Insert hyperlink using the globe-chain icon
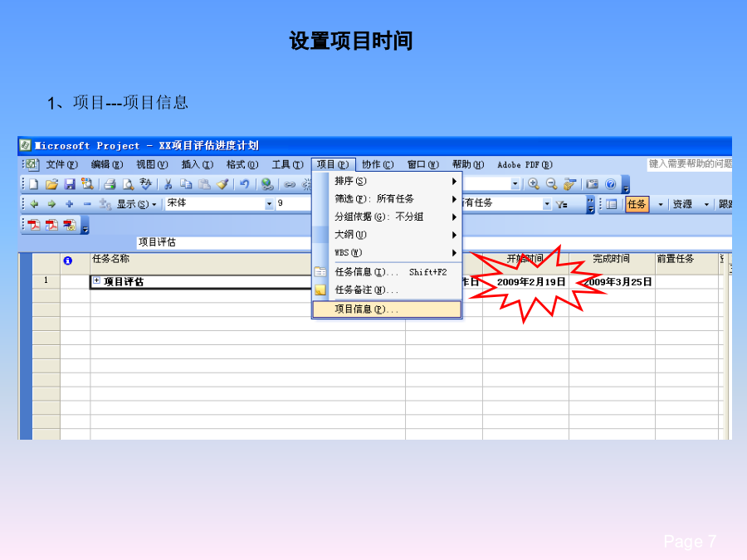Image resolution: width=747 pixels, height=560 pixels. pyautogui.click(x=267, y=184)
